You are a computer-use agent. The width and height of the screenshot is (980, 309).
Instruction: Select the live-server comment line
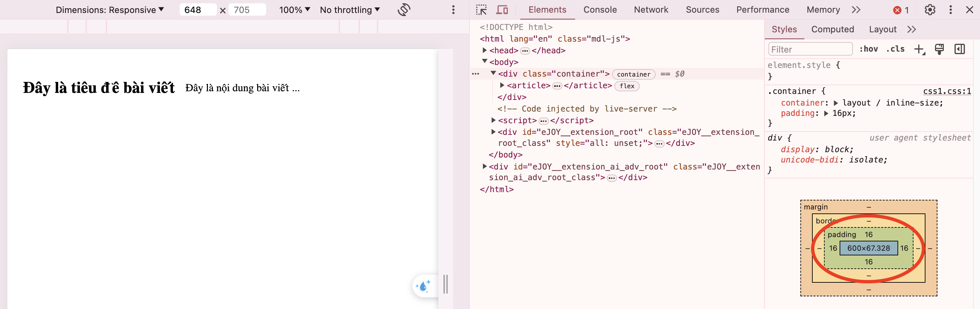coord(586,109)
